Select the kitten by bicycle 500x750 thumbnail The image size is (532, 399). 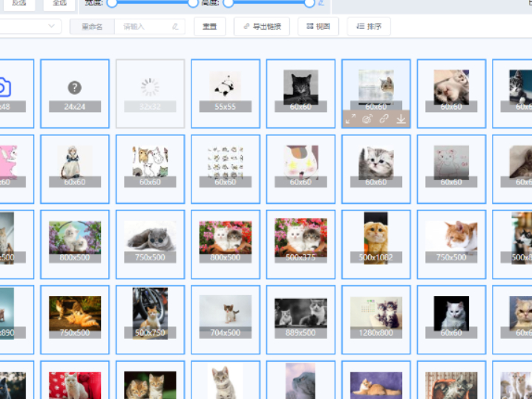point(151,320)
